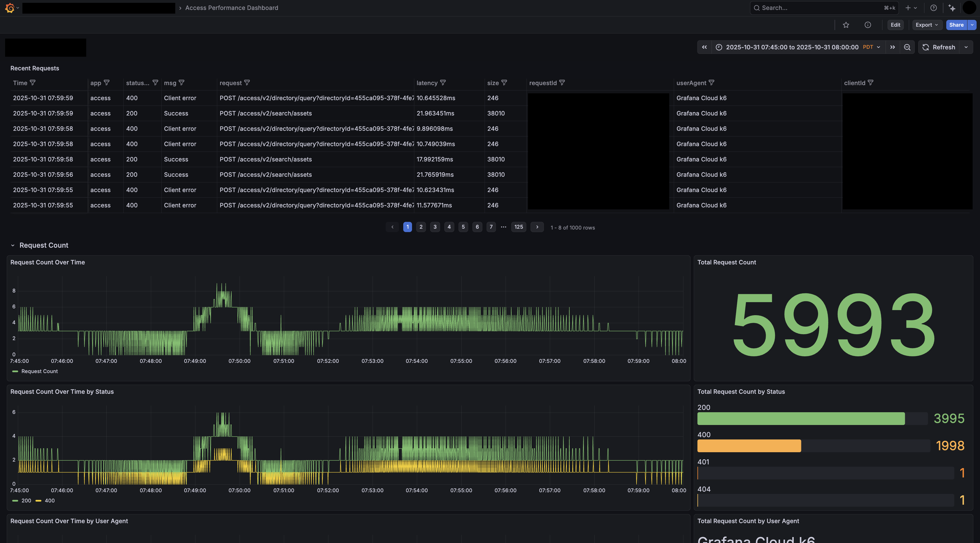Star this dashboard as favorite
This screenshot has width=980, height=543.
(846, 25)
